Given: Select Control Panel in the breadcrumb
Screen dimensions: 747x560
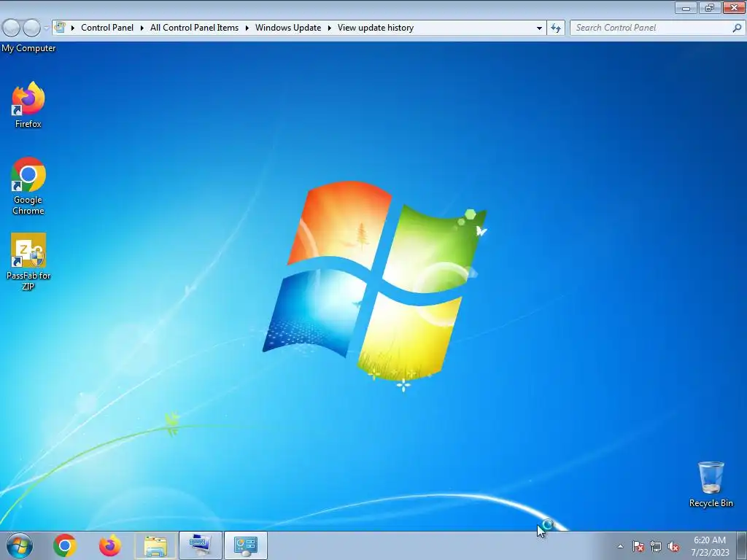Looking at the screenshot, I should pyautogui.click(x=107, y=28).
